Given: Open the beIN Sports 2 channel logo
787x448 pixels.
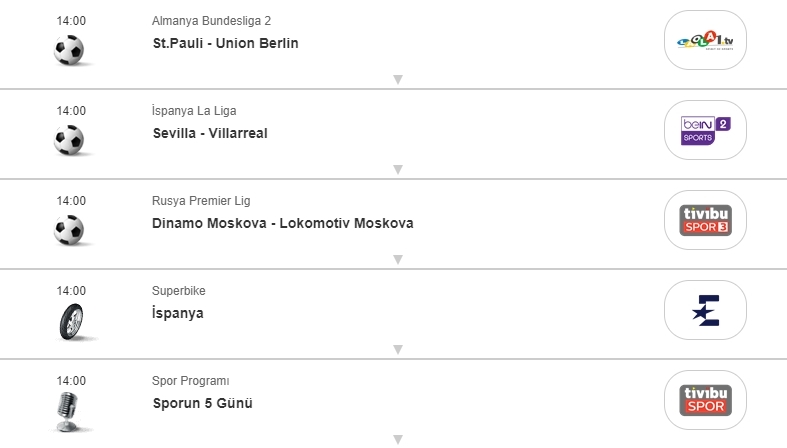Looking at the screenshot, I should (x=706, y=130).
